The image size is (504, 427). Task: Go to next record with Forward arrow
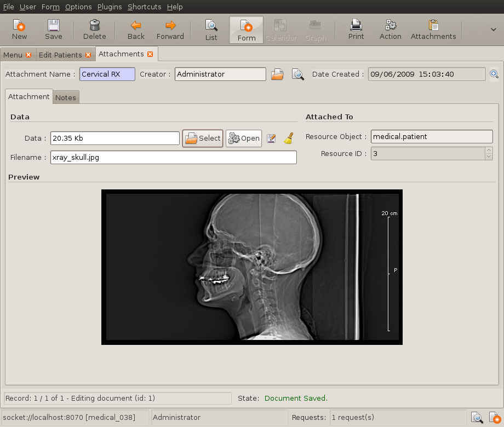(x=170, y=30)
